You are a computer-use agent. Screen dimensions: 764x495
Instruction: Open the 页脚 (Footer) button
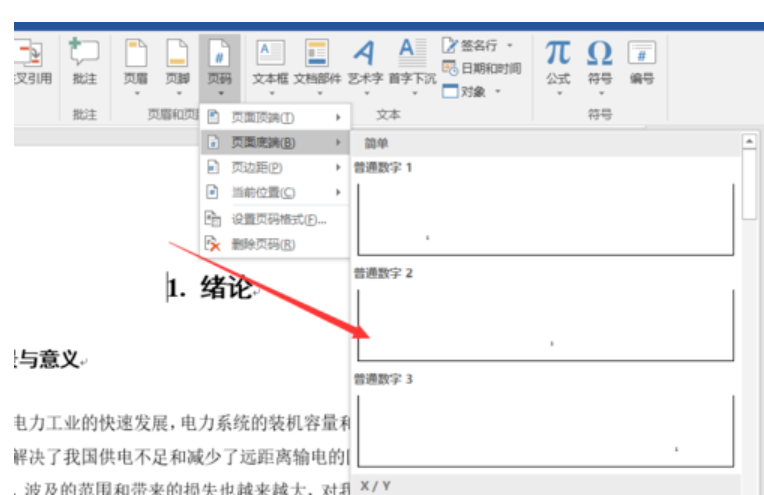[x=177, y=62]
